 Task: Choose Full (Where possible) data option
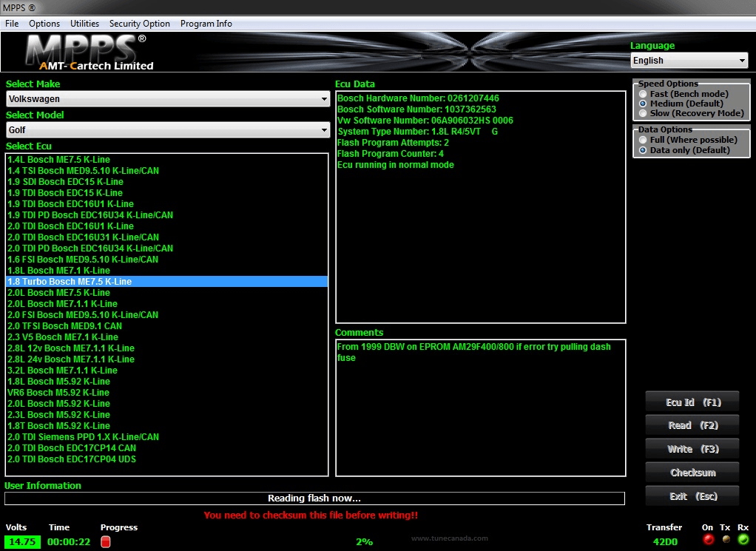(642, 139)
